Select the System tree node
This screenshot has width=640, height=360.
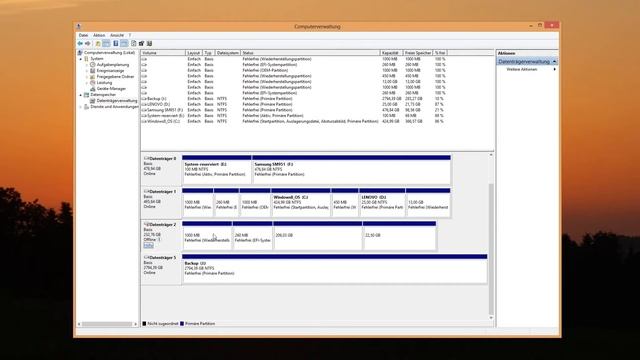[97, 59]
